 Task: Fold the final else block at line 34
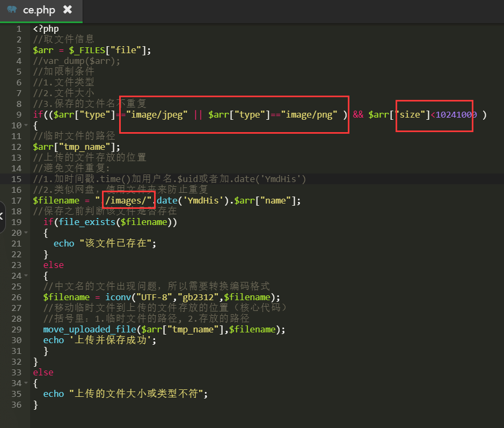[26, 383]
